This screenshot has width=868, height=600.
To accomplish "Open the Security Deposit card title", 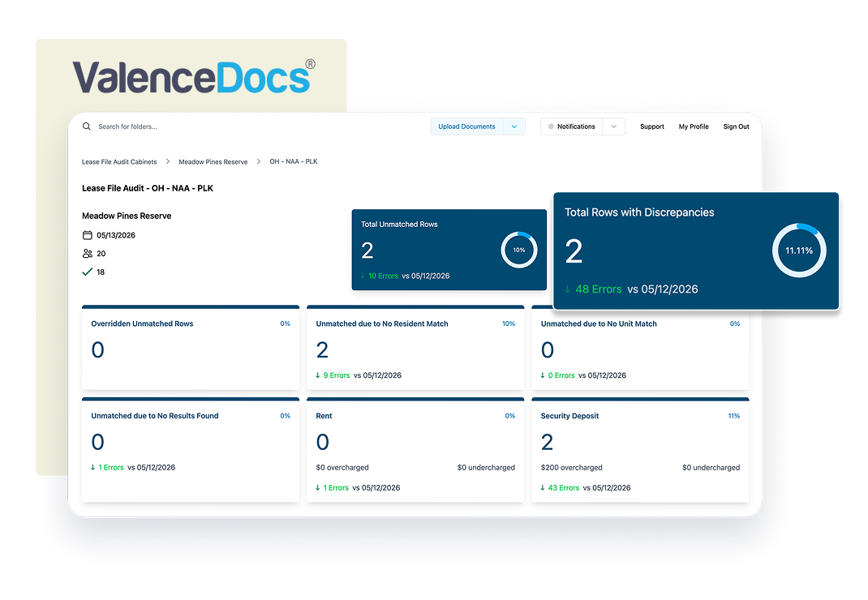I will click(569, 416).
